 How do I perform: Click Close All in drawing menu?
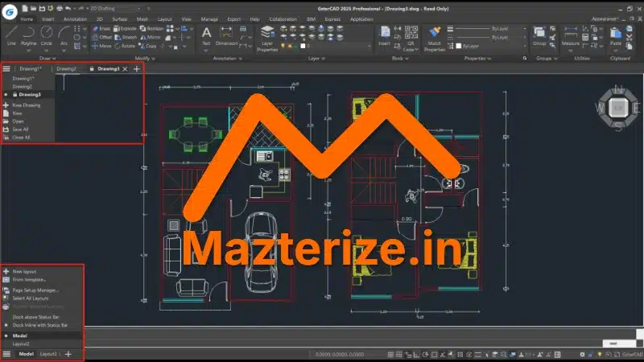pyautogui.click(x=21, y=138)
